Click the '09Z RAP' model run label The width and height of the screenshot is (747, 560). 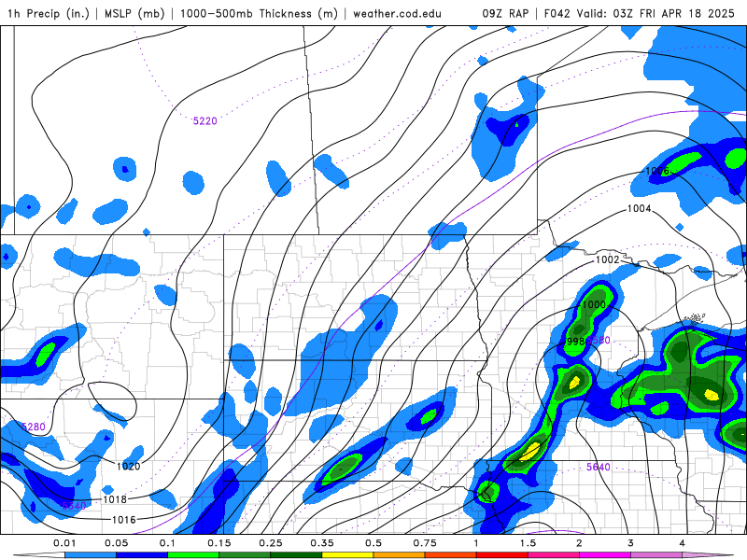tap(505, 13)
